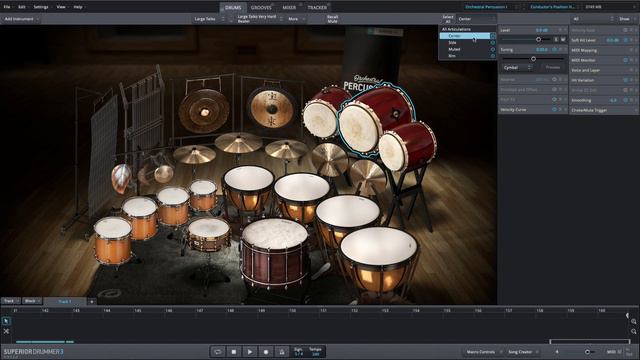Toggle Soft Hit Level enable button
Image resolution: width=640 pixels, height=360 pixels.
(x=625, y=40)
